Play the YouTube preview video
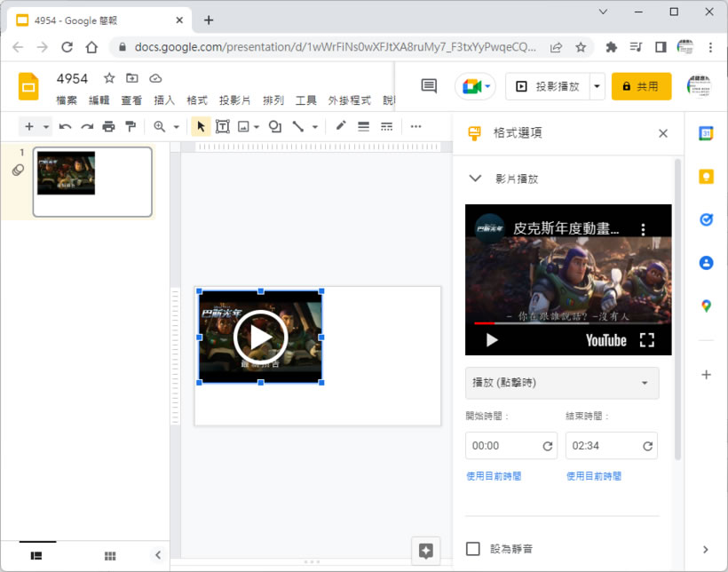Screen dimensions: 728x572 492,340
